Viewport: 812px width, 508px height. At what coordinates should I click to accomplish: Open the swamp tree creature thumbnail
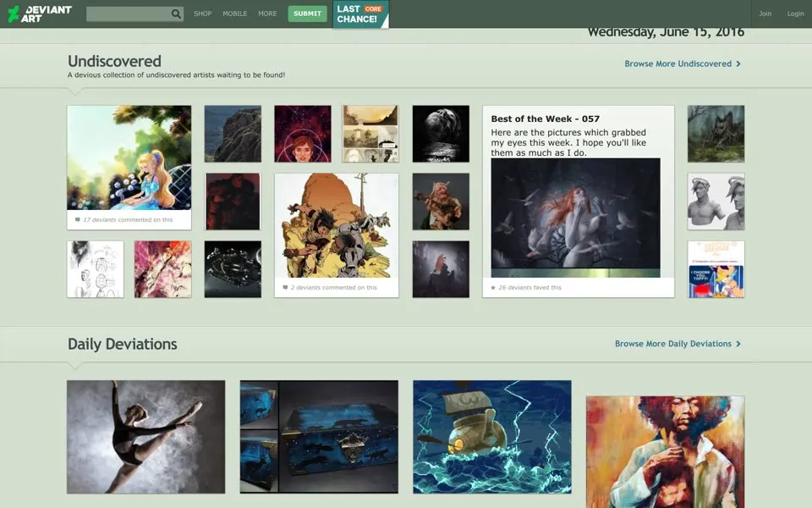tap(716, 134)
